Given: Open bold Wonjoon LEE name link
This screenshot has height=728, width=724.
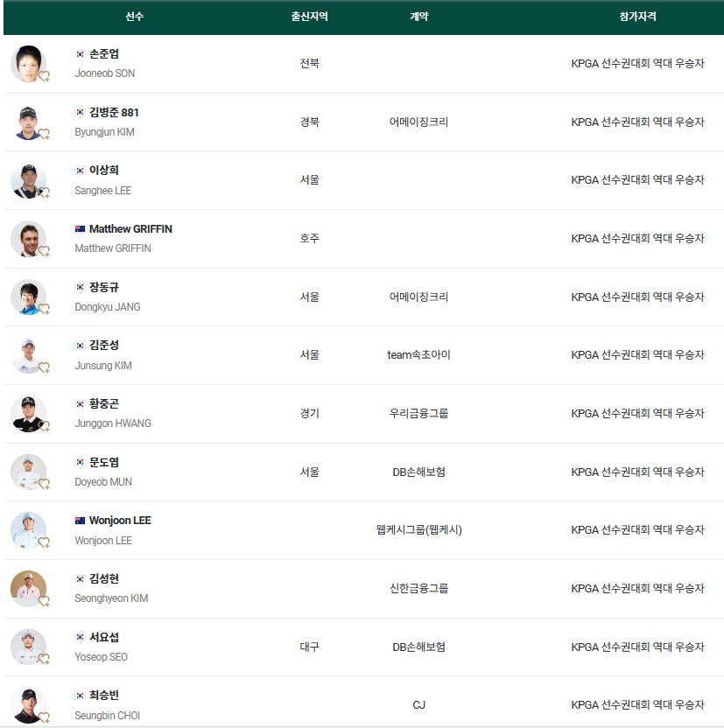Looking at the screenshot, I should point(120,521).
